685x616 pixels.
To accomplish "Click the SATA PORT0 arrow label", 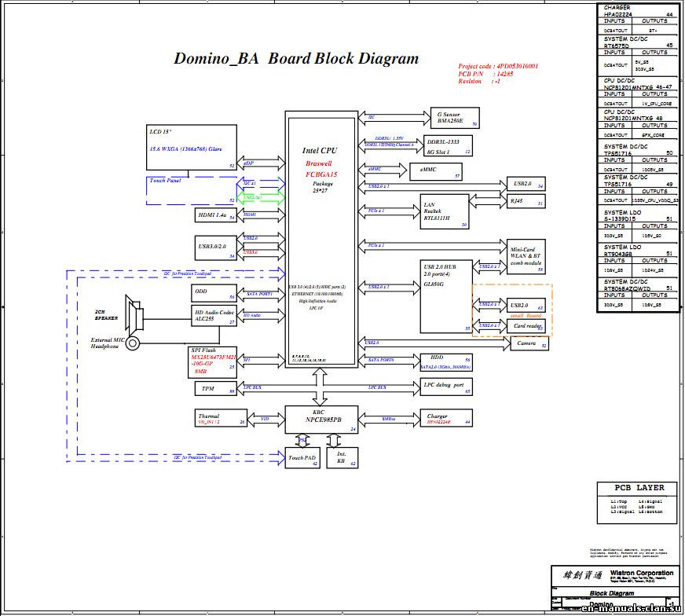I will [x=381, y=360].
